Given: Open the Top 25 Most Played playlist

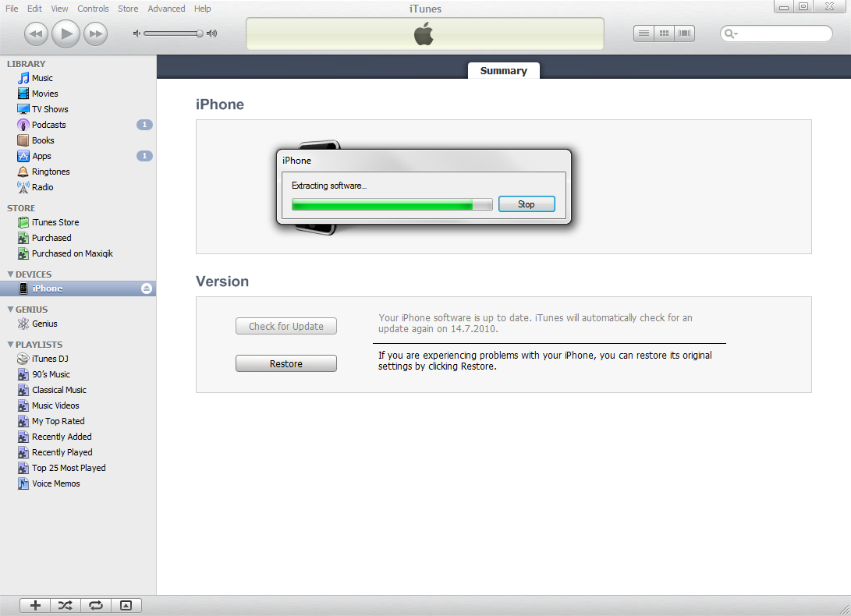Looking at the screenshot, I should pyautogui.click(x=69, y=468).
